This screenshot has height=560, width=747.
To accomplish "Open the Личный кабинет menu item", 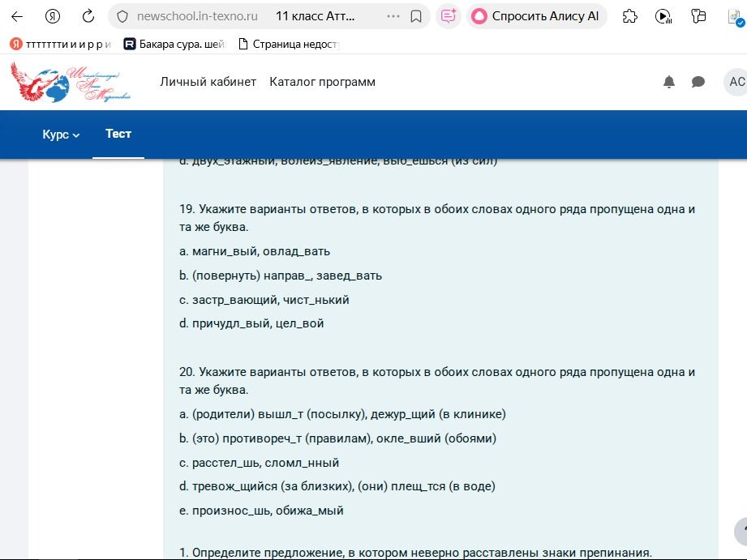I will (x=208, y=82).
